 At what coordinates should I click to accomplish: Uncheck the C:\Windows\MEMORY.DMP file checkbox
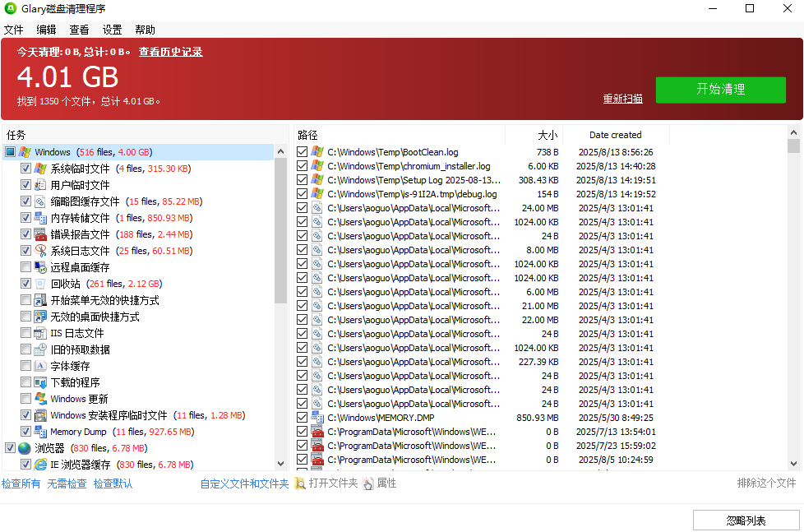[x=302, y=418]
